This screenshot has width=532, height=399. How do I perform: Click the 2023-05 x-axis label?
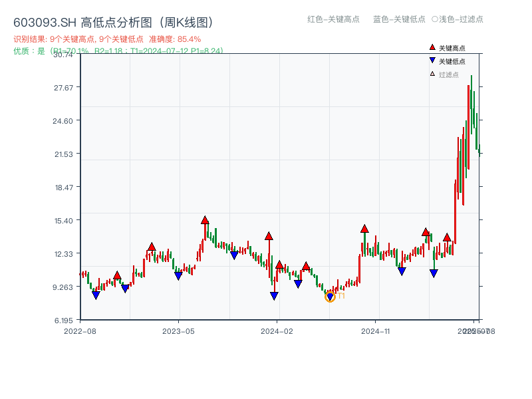(180, 330)
